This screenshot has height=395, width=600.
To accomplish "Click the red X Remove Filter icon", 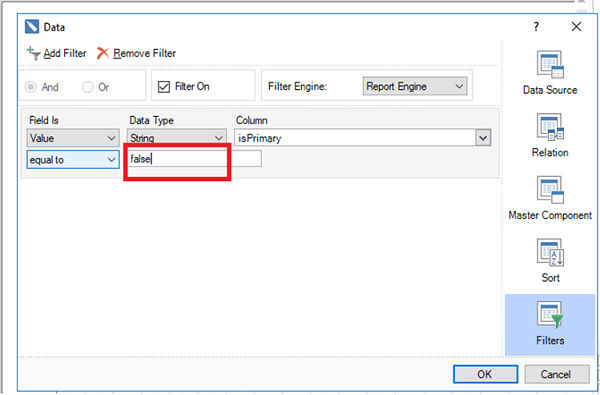I will click(x=103, y=53).
